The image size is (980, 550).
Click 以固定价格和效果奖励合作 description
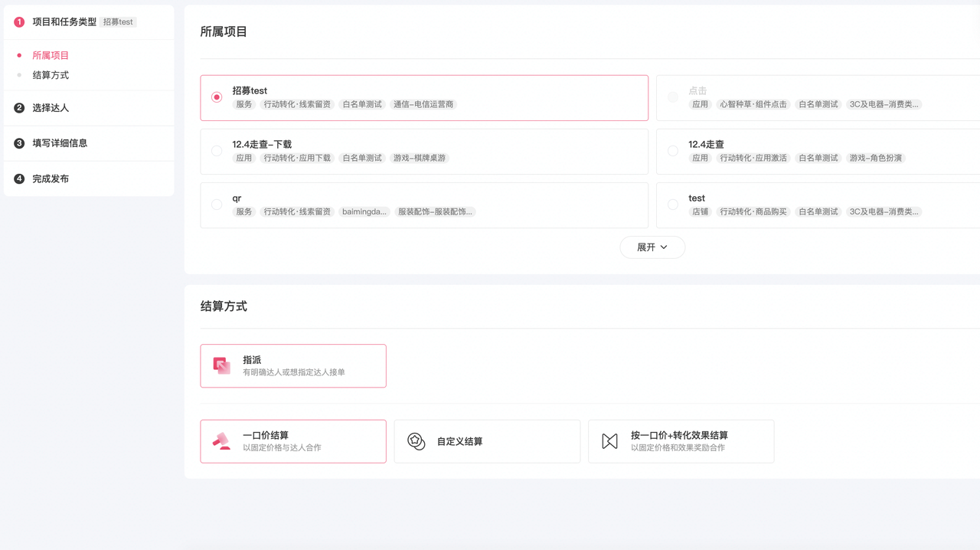point(678,447)
